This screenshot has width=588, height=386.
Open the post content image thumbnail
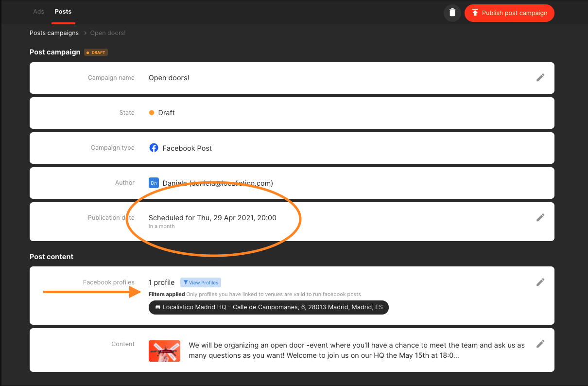(x=164, y=351)
